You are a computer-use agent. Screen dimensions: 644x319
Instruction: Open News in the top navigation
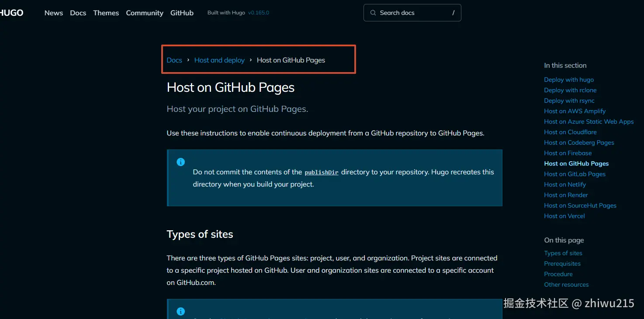tap(54, 13)
